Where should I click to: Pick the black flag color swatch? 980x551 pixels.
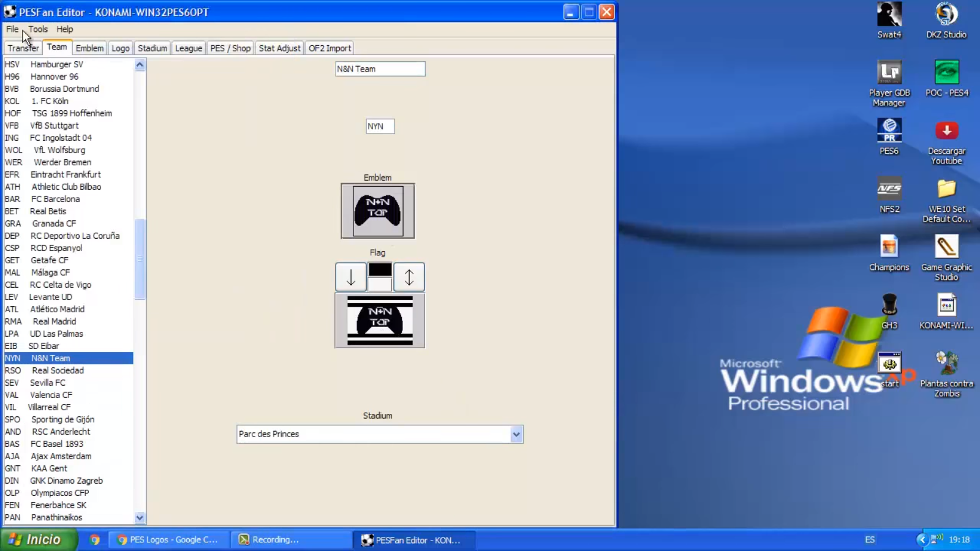[380, 269]
